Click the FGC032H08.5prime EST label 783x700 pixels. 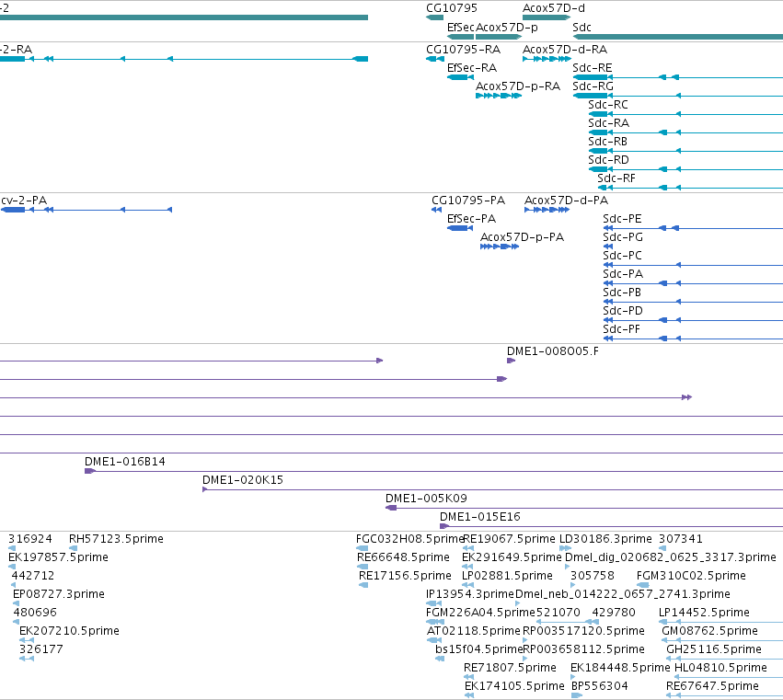coord(410,539)
